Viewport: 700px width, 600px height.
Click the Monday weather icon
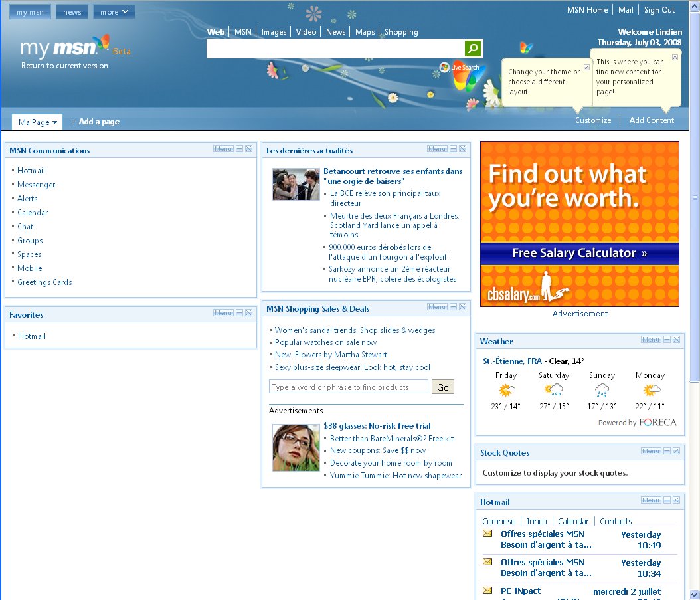tap(652, 391)
